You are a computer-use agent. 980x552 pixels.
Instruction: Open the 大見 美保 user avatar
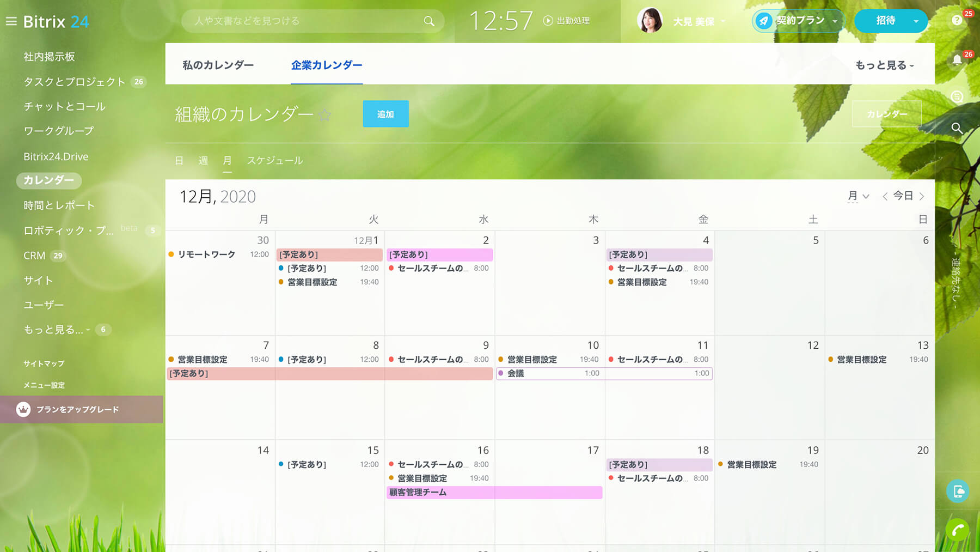650,21
